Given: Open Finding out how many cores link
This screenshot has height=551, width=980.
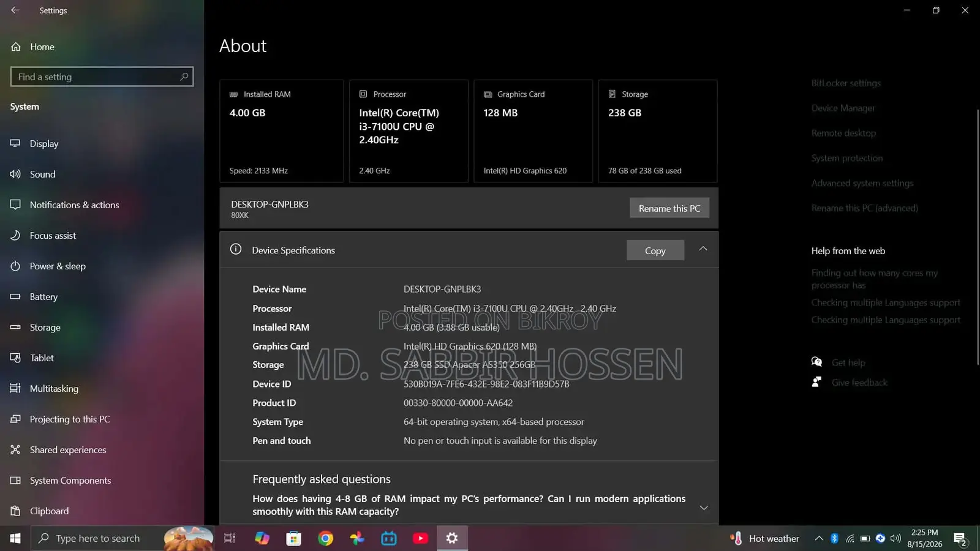Looking at the screenshot, I should [x=875, y=279].
